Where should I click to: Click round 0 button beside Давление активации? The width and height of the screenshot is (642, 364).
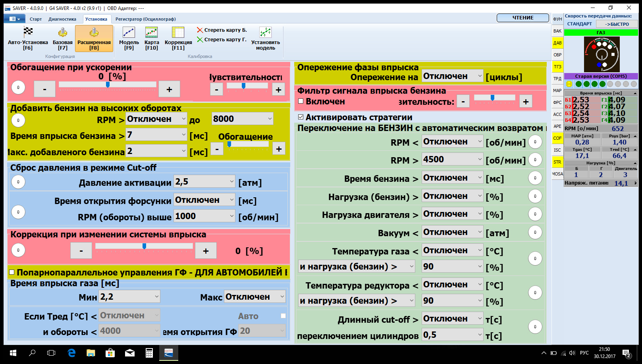click(18, 182)
